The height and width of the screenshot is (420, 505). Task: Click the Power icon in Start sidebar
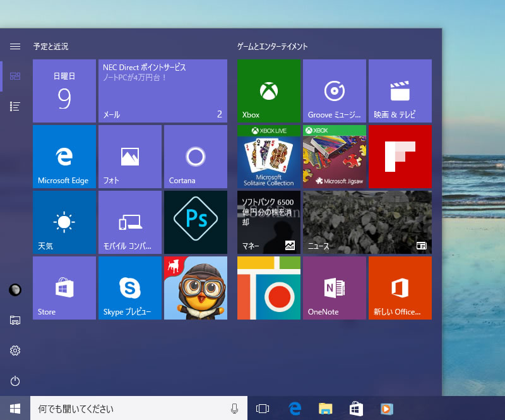click(x=15, y=381)
